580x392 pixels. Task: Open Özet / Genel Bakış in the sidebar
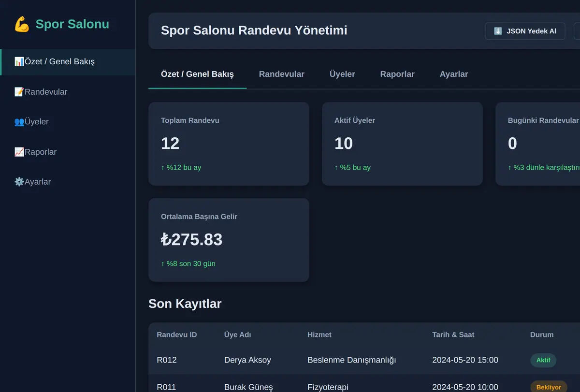68,62
